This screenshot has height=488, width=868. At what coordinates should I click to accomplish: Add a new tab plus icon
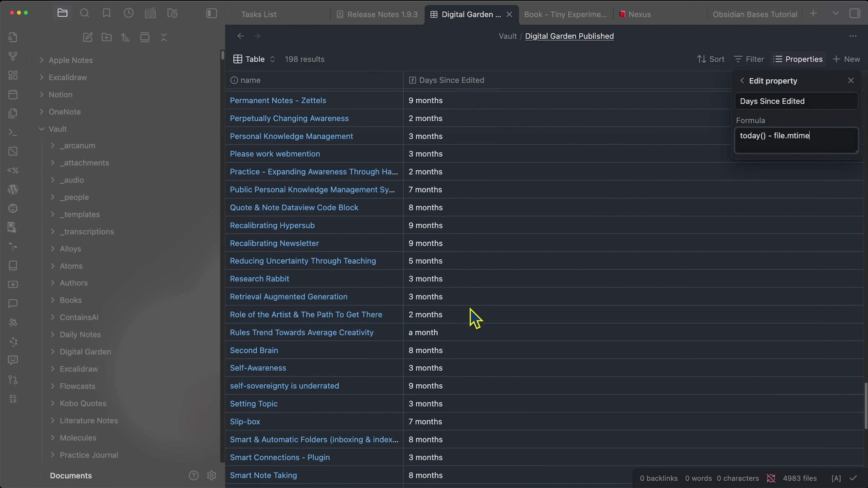tap(813, 14)
